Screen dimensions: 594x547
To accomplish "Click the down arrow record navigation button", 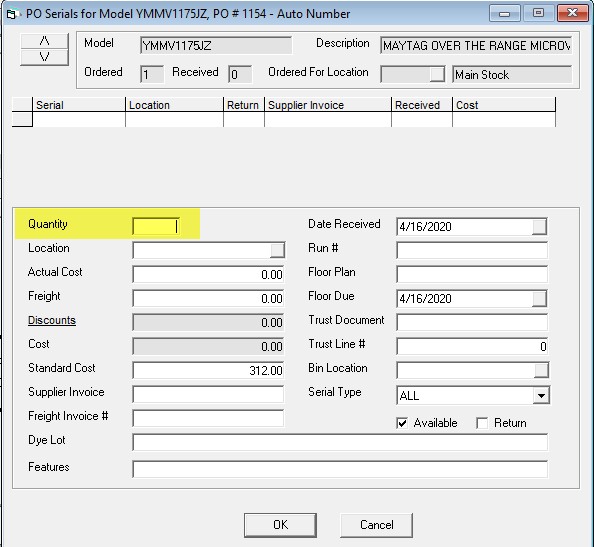I will (x=44, y=57).
